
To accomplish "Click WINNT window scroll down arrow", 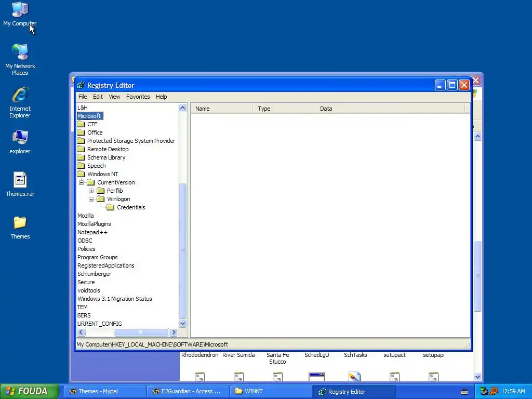I will pyautogui.click(x=478, y=377).
